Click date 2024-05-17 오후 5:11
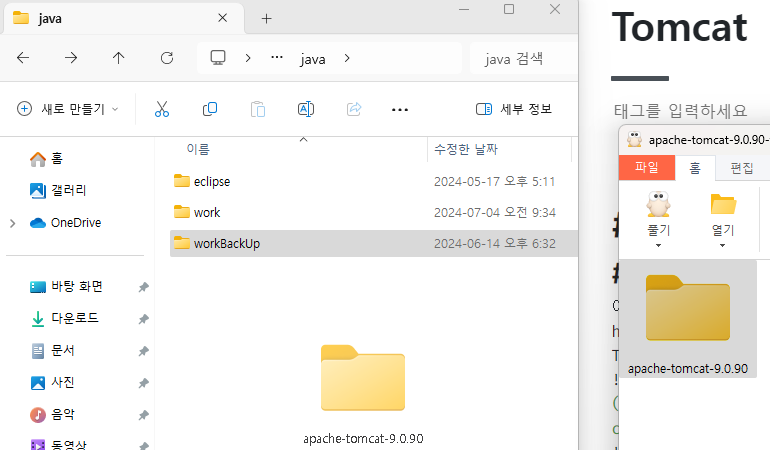The height and width of the screenshot is (450, 770). click(x=495, y=181)
